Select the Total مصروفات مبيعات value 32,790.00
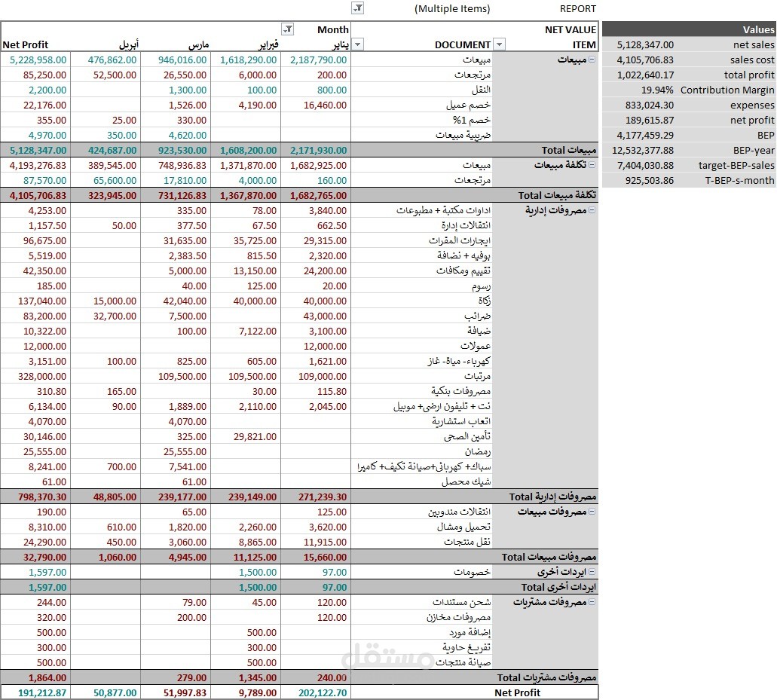Image resolution: width=777 pixels, height=700 pixels. click(44, 557)
